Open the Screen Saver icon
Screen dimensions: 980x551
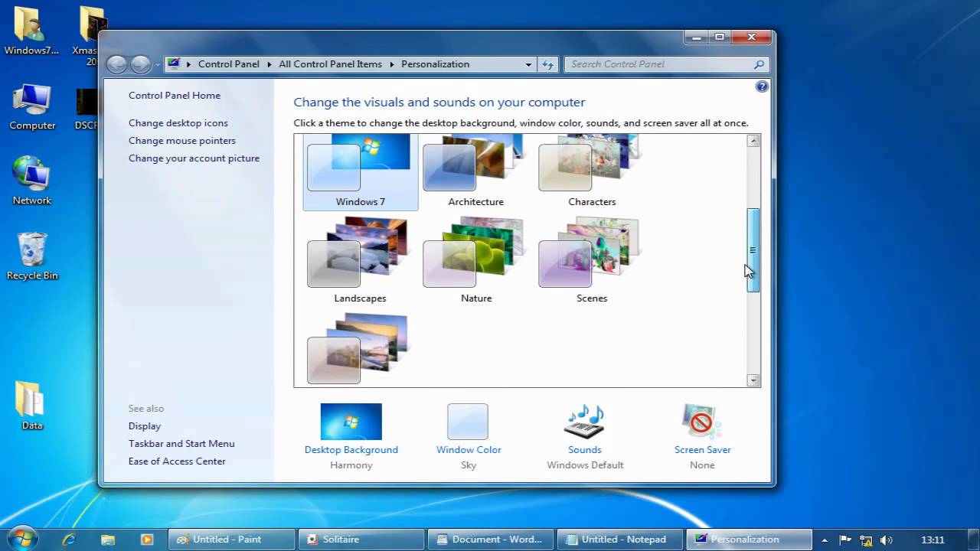tap(702, 422)
